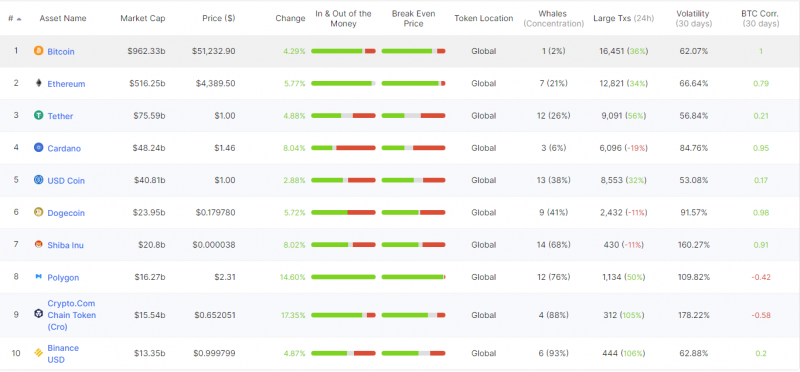Toggle sort arrow beside the # column
The height and width of the screenshot is (372, 800).
tap(19, 19)
